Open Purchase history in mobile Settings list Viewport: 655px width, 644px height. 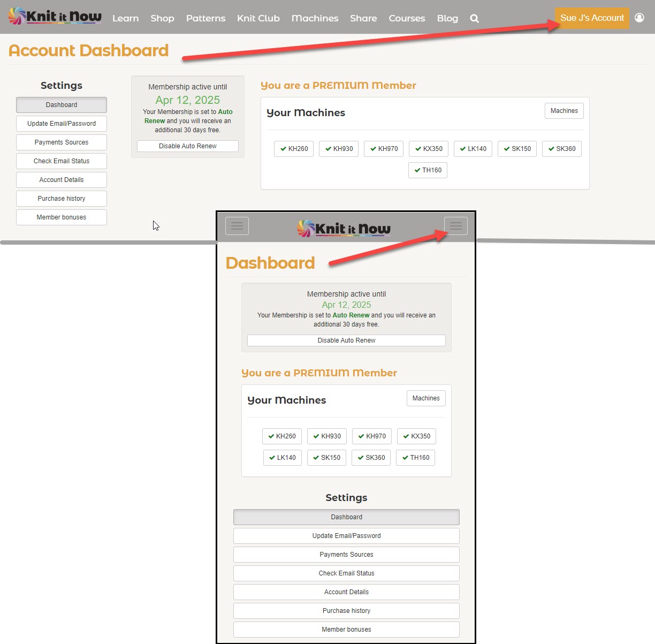click(x=346, y=611)
